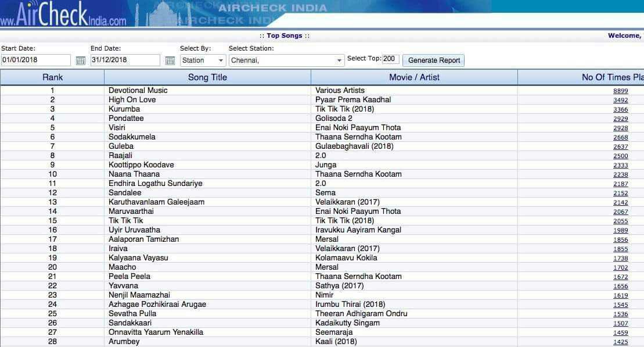Select the movie Iravukku Aayiram Kangal
Screen dimensions: 644x347
click(358, 230)
